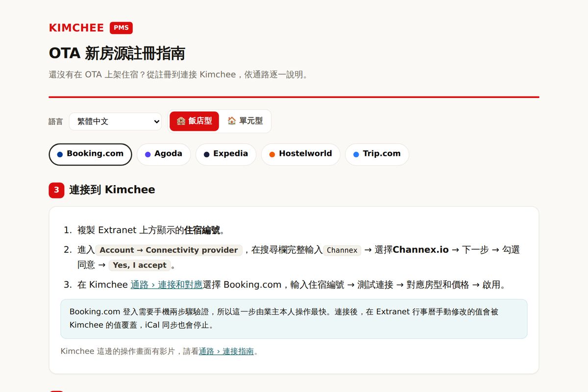The image size is (588, 392).
Task: Click the hotel building emoji icon
Action: point(181,121)
